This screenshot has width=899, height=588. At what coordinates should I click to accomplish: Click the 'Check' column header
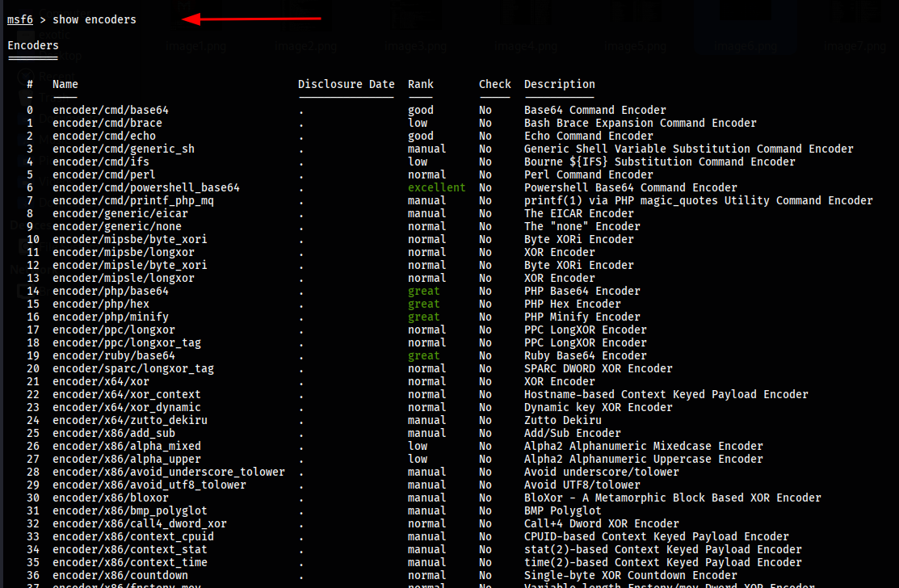494,84
